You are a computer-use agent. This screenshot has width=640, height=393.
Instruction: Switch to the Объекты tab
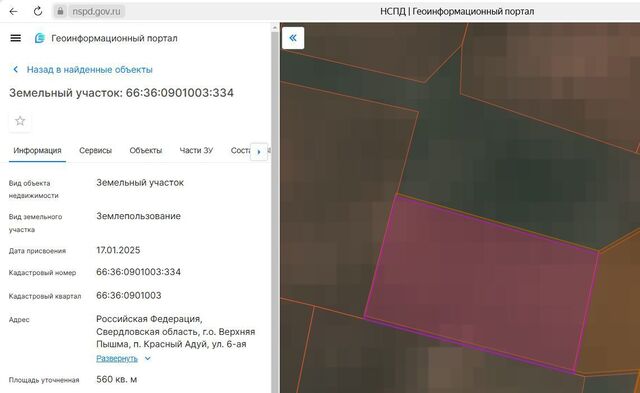pos(146,151)
